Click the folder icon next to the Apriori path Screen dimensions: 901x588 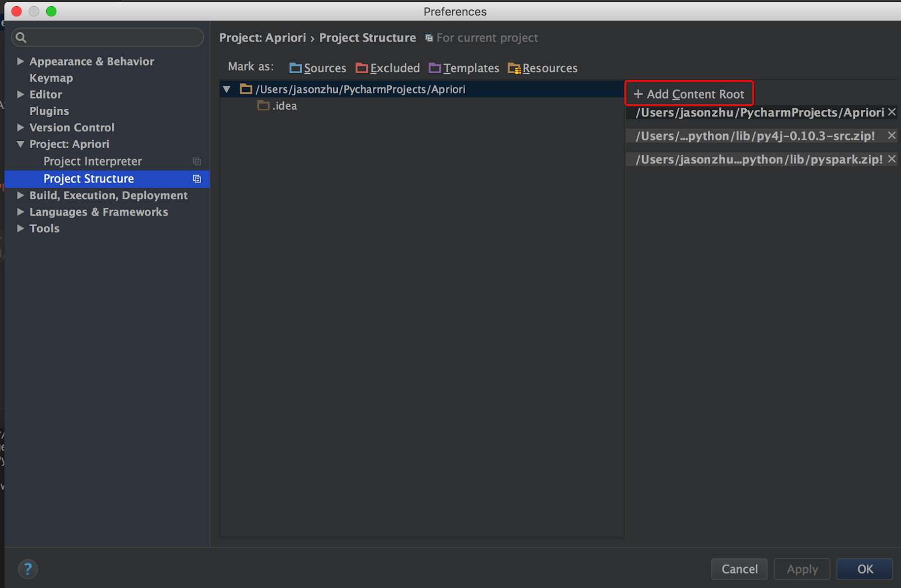pos(246,89)
